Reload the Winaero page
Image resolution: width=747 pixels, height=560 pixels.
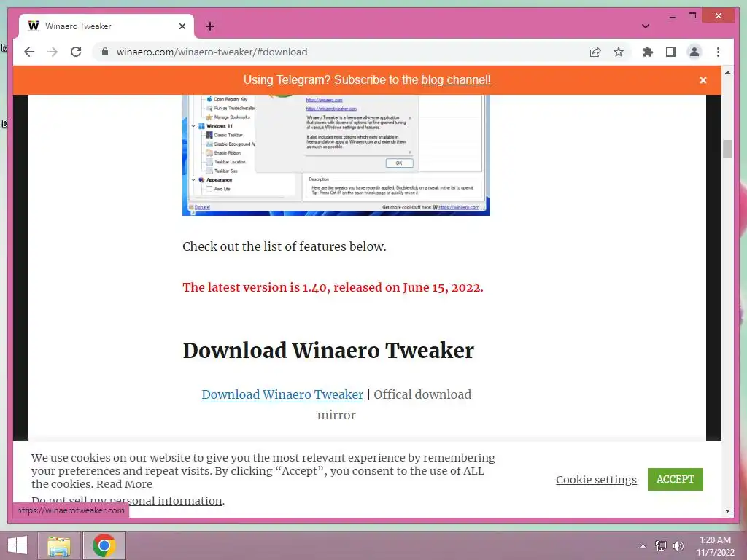point(76,52)
